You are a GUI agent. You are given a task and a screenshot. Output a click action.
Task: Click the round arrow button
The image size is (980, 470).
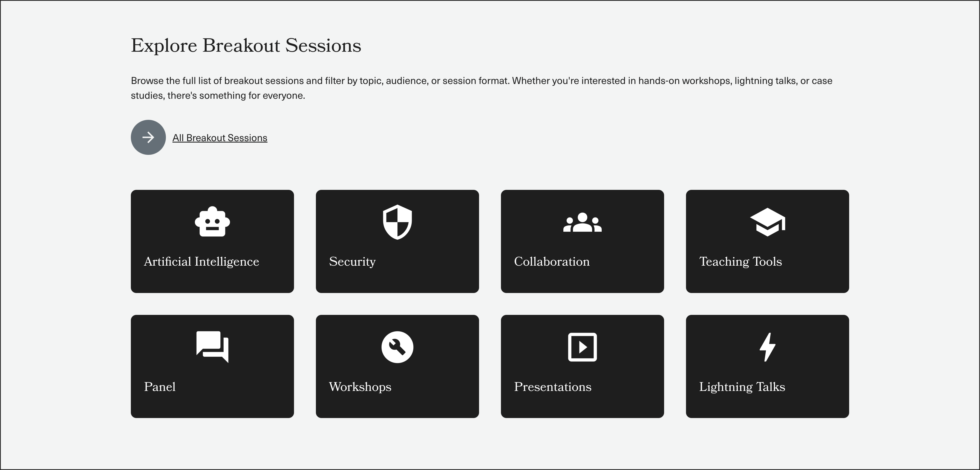[148, 137]
